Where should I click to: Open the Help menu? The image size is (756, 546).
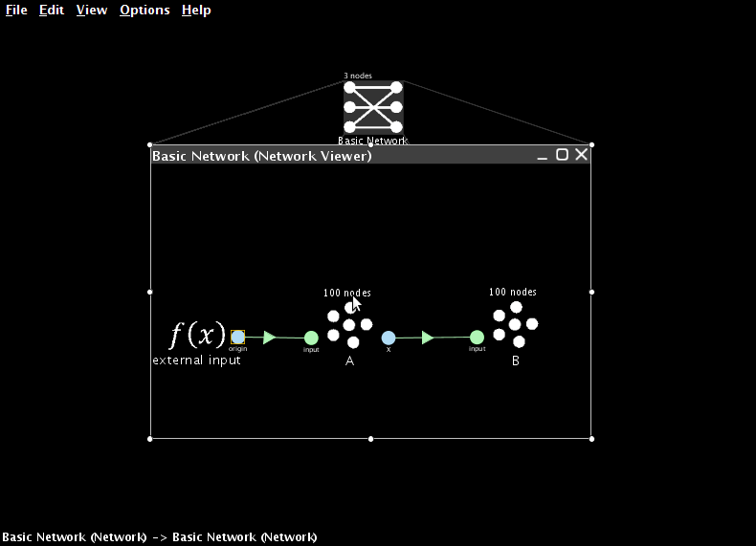[196, 11]
